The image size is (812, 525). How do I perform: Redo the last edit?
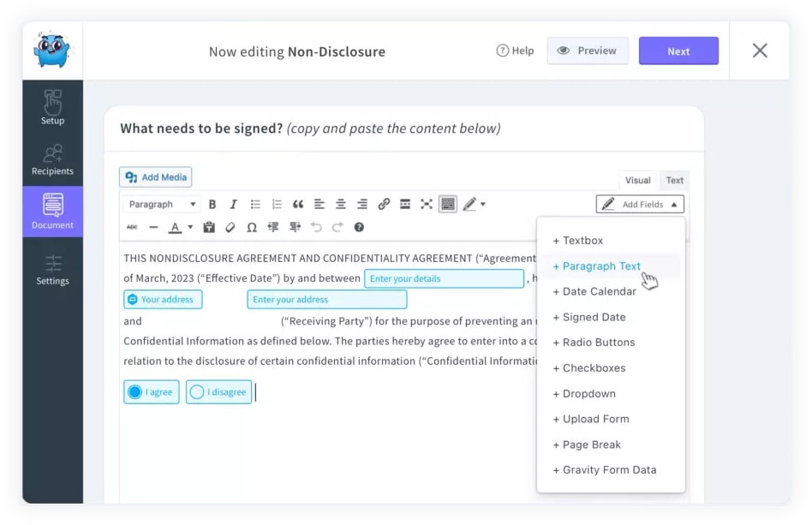coord(337,227)
